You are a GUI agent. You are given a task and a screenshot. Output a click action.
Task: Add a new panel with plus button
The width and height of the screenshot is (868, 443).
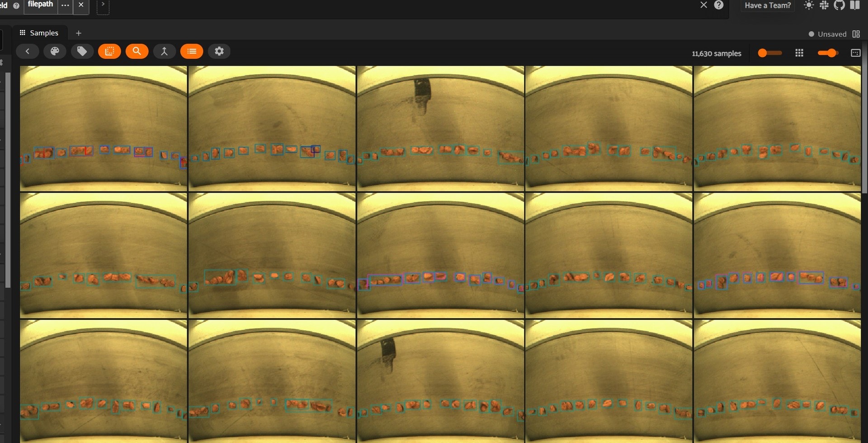tap(79, 33)
